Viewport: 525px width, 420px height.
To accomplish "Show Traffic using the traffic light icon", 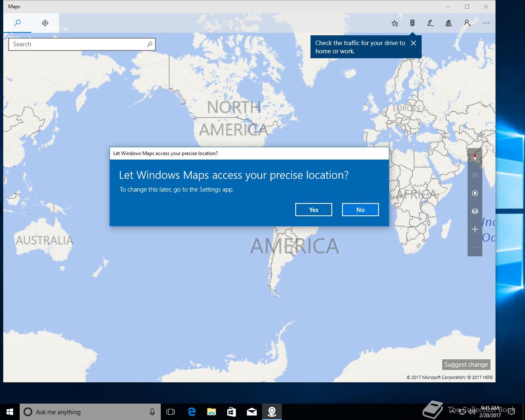I will [x=412, y=23].
